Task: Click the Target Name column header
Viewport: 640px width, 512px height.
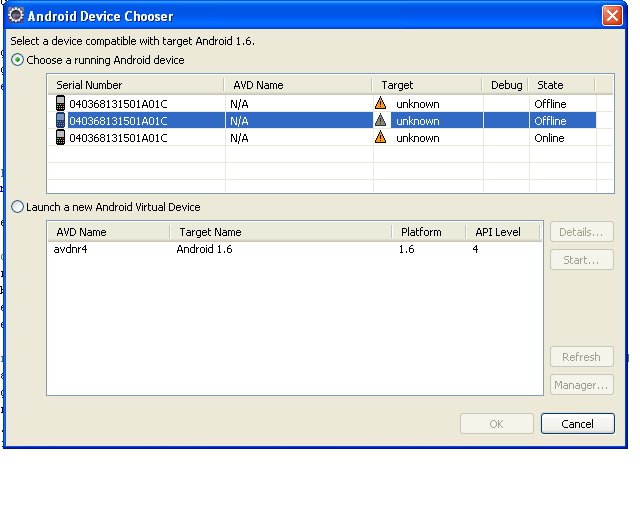Action: pos(281,232)
